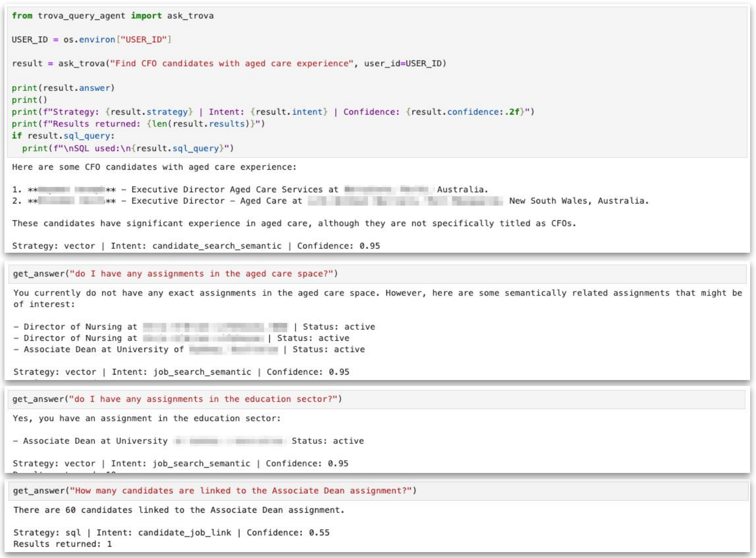Click the 'Associate Dean at University of' active row in the aged care output
756x558 pixels.
point(189,350)
